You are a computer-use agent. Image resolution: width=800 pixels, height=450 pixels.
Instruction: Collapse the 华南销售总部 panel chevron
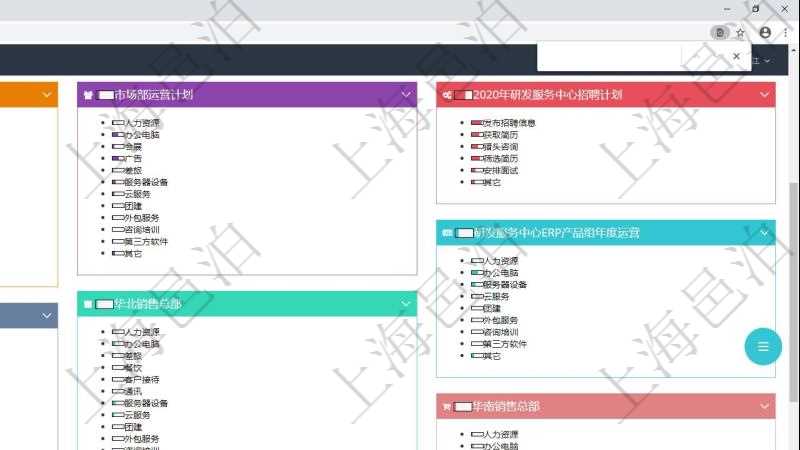pyautogui.click(x=765, y=407)
